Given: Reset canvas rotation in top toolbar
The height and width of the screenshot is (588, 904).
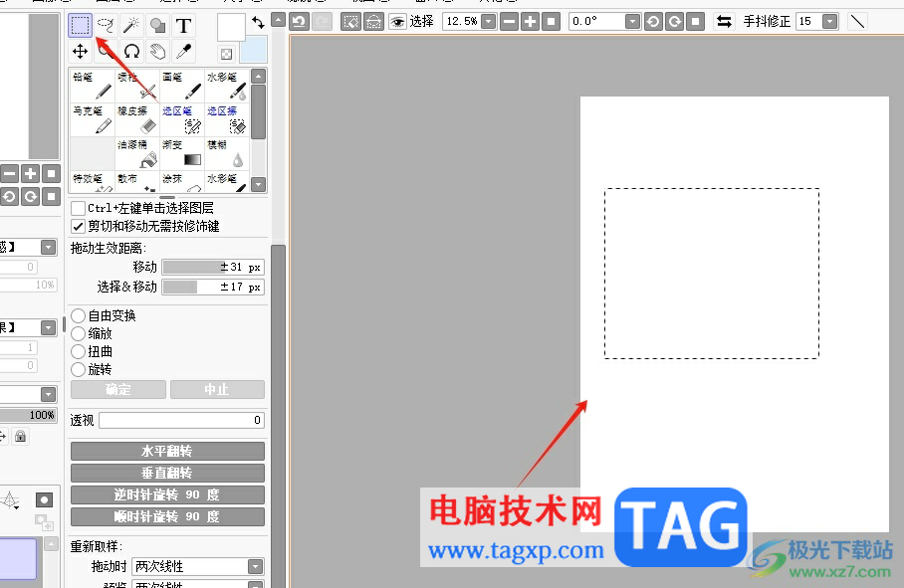Looking at the screenshot, I should (x=695, y=22).
